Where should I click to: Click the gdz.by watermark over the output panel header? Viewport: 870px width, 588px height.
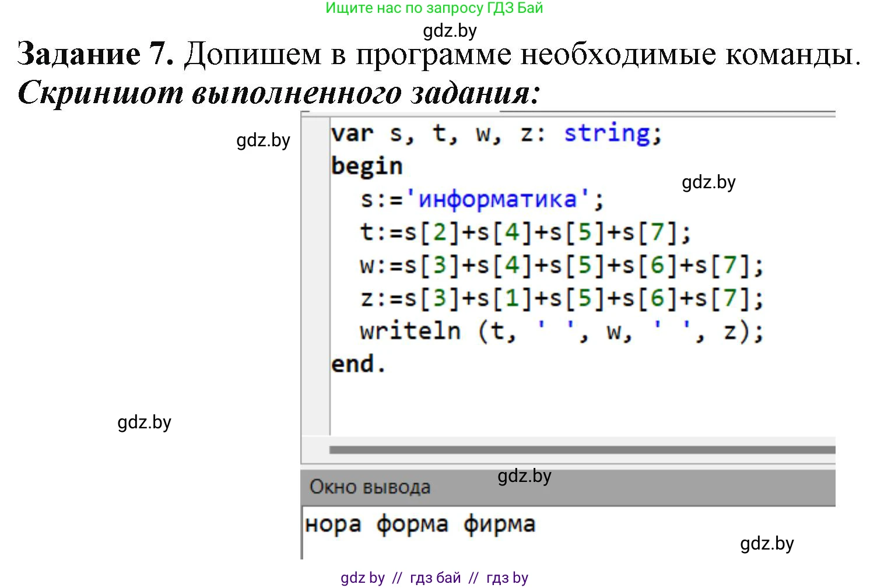point(524,476)
